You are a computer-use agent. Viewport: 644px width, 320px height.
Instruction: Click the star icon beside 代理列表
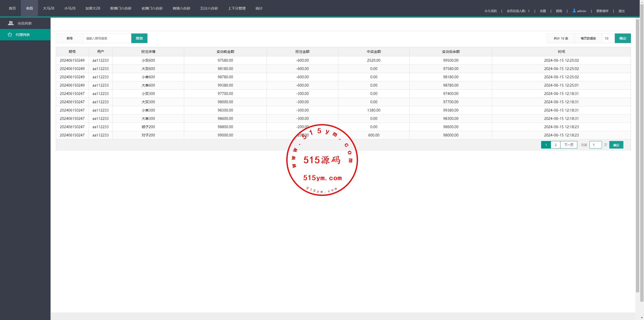[10, 35]
